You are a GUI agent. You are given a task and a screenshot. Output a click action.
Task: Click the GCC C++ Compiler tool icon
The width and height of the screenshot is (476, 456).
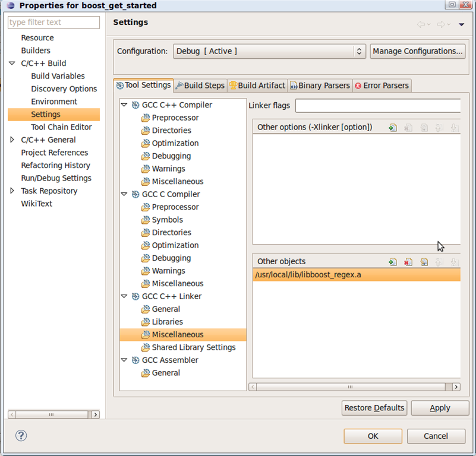tap(135, 105)
